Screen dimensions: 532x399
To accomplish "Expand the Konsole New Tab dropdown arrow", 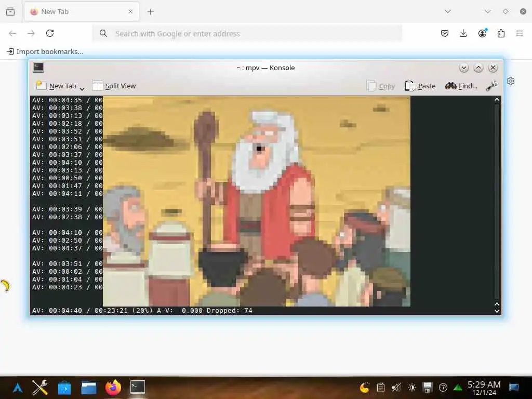I will [x=82, y=88].
